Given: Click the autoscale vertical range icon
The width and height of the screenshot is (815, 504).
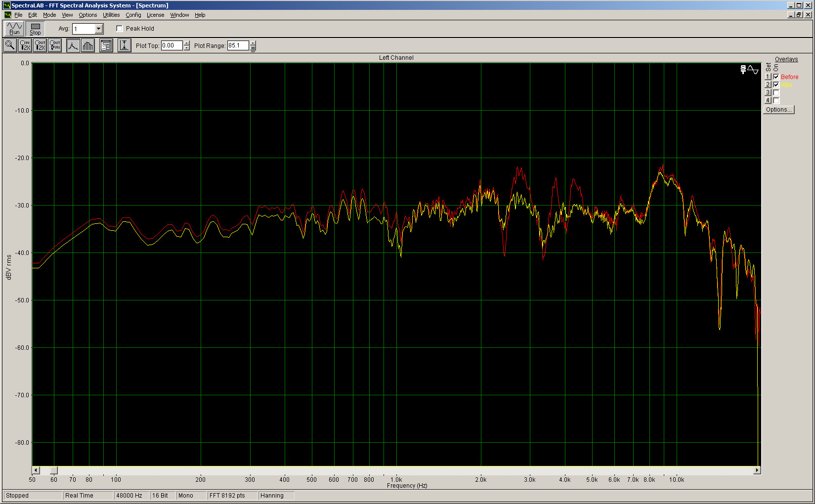Looking at the screenshot, I should pyautogui.click(x=125, y=45).
